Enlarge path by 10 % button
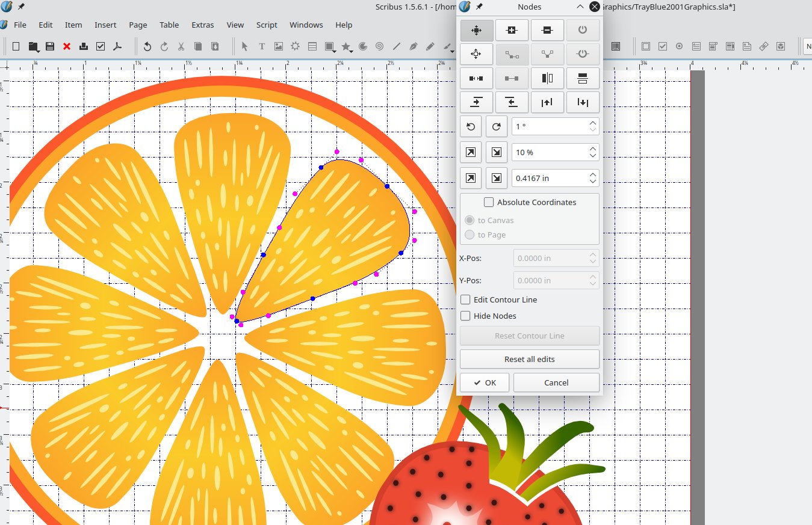Image resolution: width=812 pixels, height=525 pixels. [471, 153]
